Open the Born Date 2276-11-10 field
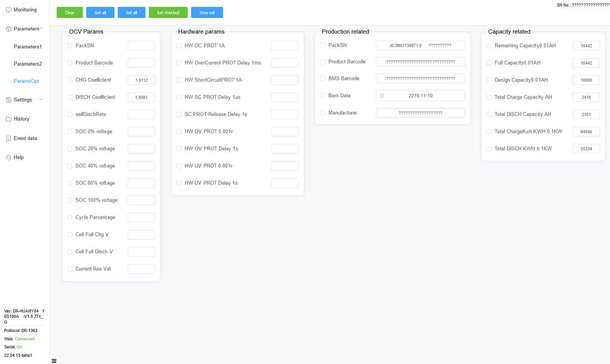The height and width of the screenshot is (364, 610). point(420,96)
